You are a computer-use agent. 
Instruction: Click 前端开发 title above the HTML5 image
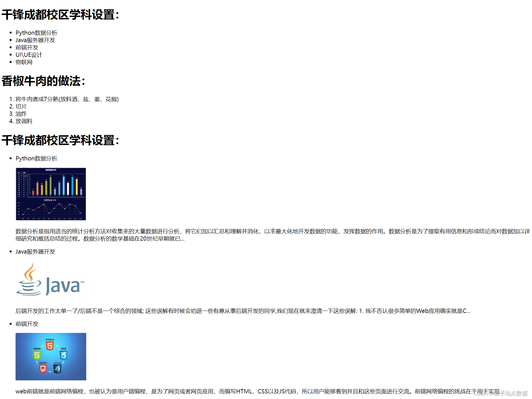coord(27,324)
